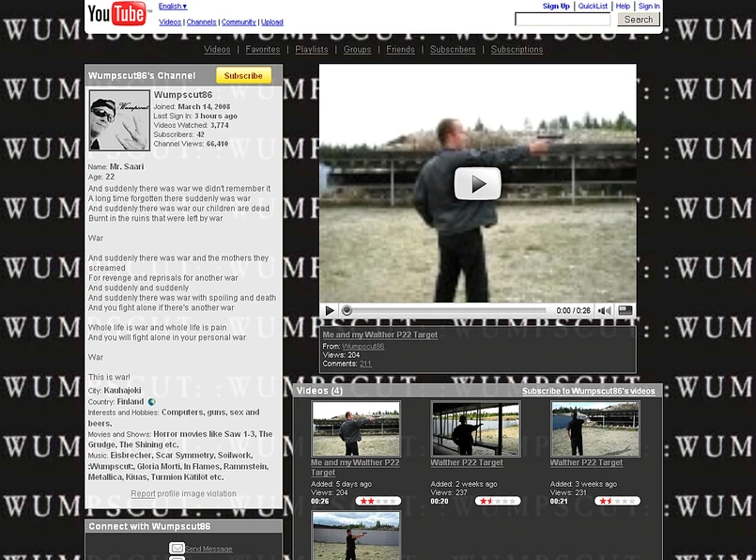Open the Videos link in header
The height and width of the screenshot is (560, 756).
coord(170,23)
